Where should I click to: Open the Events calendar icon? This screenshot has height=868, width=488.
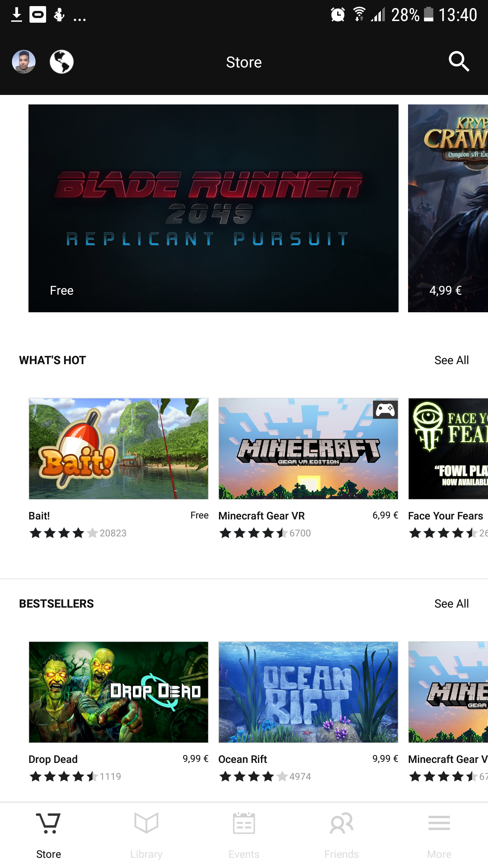pos(244,823)
